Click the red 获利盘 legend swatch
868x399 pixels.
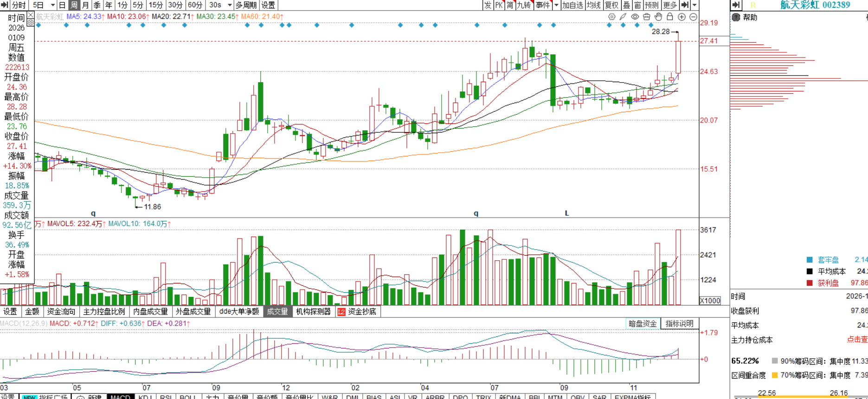(810, 283)
